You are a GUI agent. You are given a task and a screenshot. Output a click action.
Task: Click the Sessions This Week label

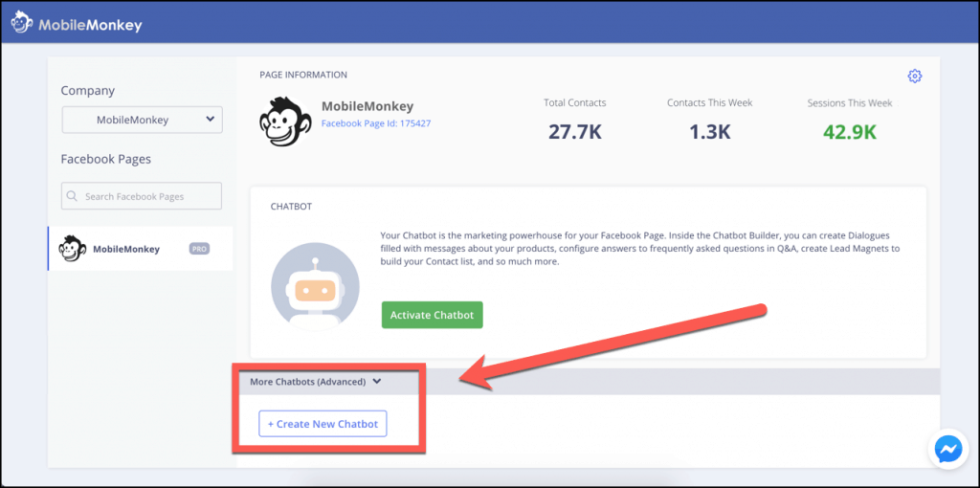pos(850,103)
